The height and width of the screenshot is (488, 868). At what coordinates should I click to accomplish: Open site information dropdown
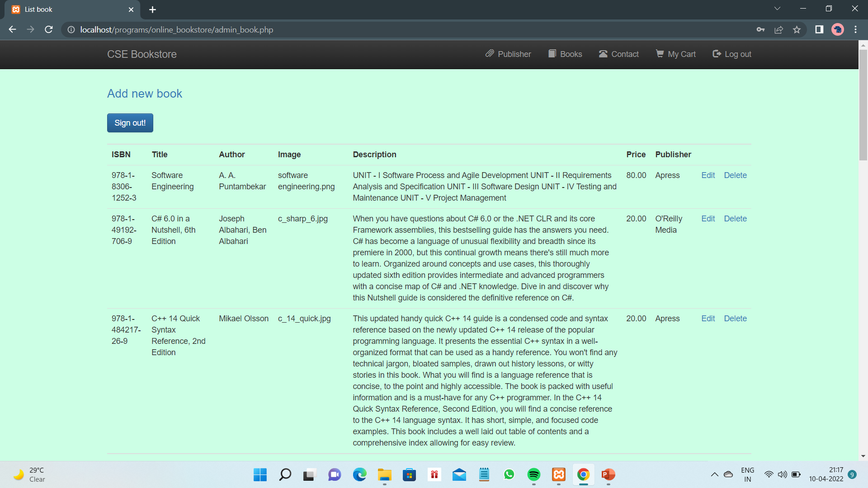click(71, 29)
